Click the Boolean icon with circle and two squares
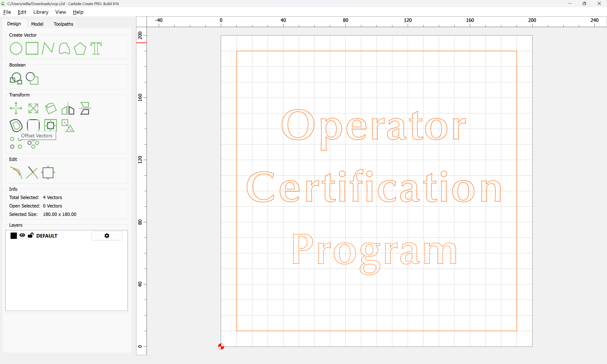 [x=16, y=78]
